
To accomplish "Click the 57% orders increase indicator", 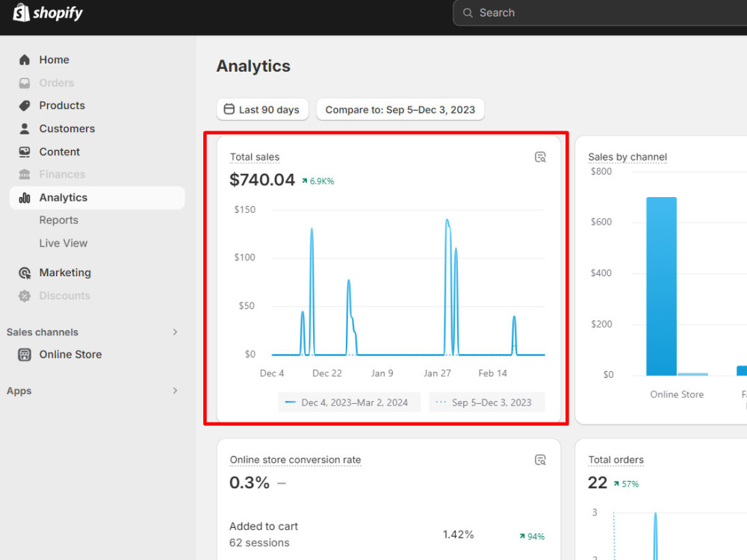I will point(626,485).
